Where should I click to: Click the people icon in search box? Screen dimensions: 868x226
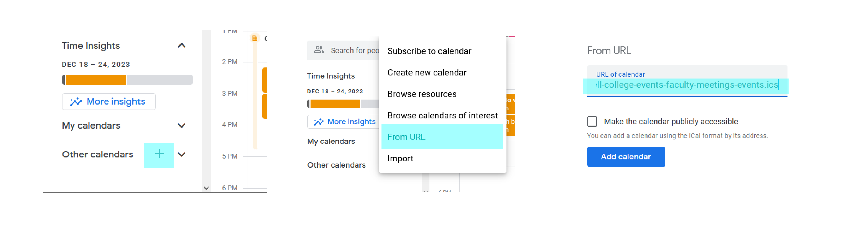[x=318, y=50]
